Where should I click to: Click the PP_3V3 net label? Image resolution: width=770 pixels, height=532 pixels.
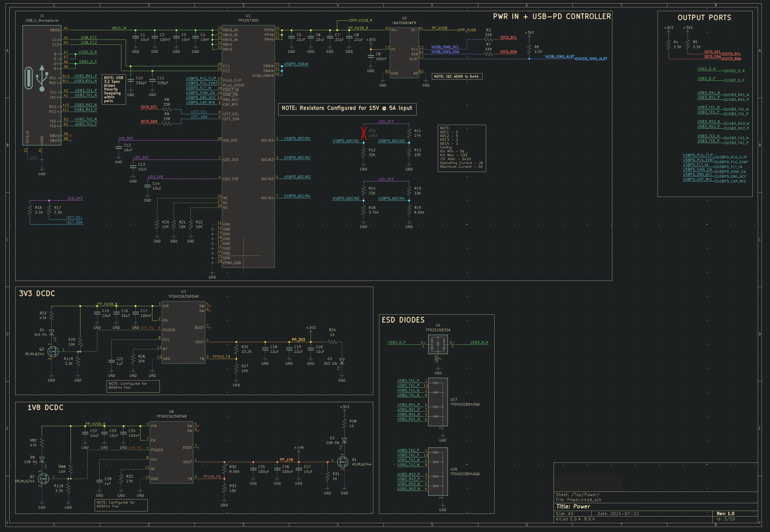click(298, 340)
